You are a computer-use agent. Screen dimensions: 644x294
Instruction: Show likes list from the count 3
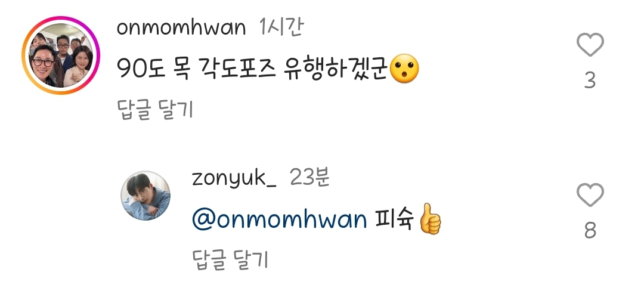(x=590, y=81)
